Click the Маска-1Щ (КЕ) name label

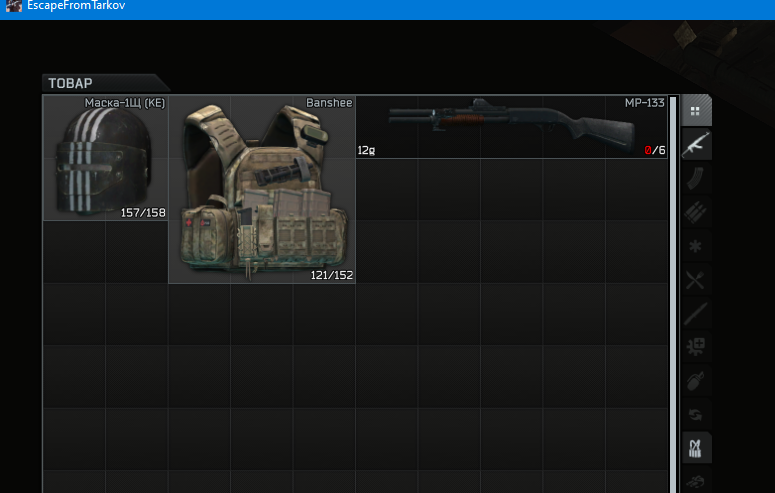pyautogui.click(x=125, y=103)
